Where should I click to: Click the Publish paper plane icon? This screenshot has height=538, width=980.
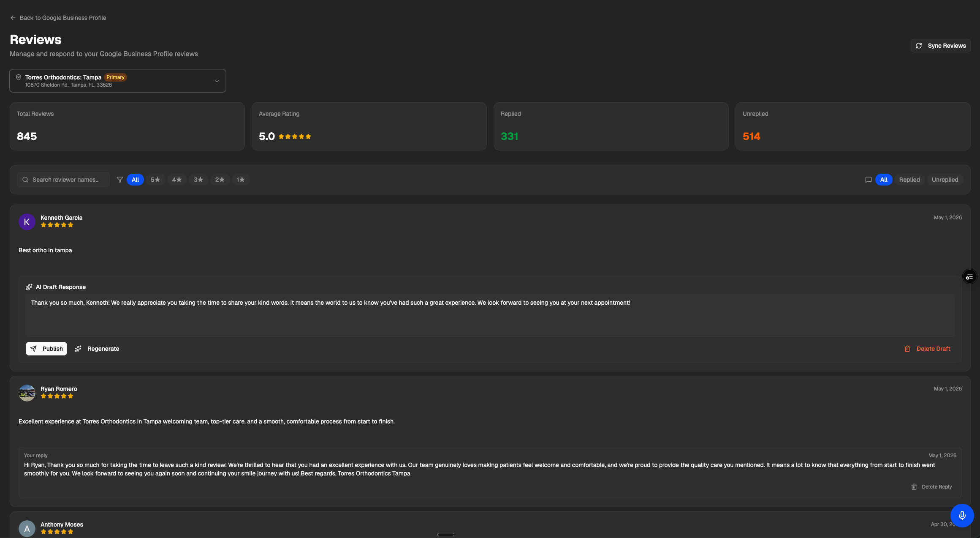pyautogui.click(x=33, y=349)
